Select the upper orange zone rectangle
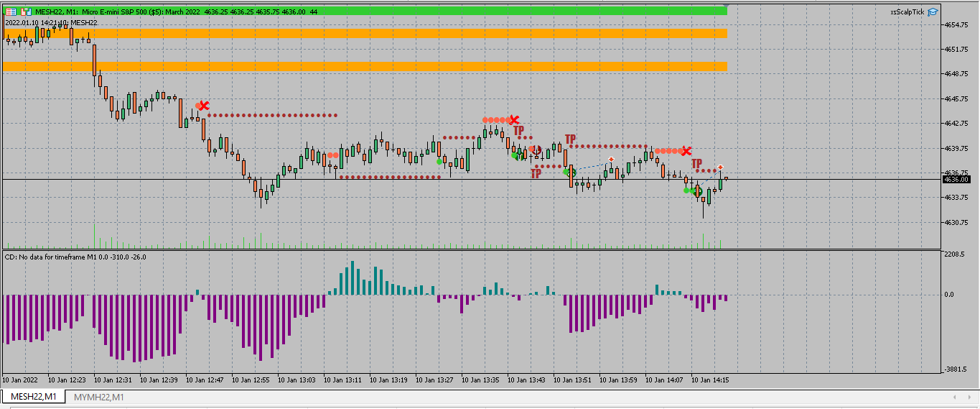The width and height of the screenshot is (980, 409). (x=365, y=33)
